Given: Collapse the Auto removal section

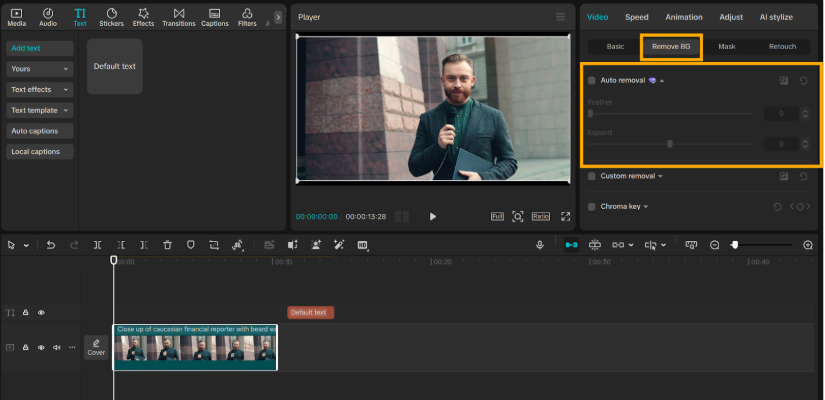Looking at the screenshot, I should (x=662, y=81).
